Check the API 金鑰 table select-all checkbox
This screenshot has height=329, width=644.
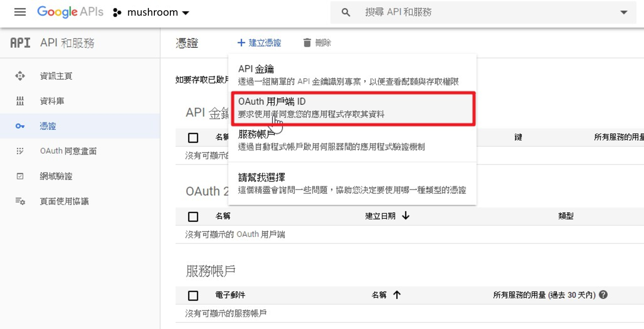193,138
